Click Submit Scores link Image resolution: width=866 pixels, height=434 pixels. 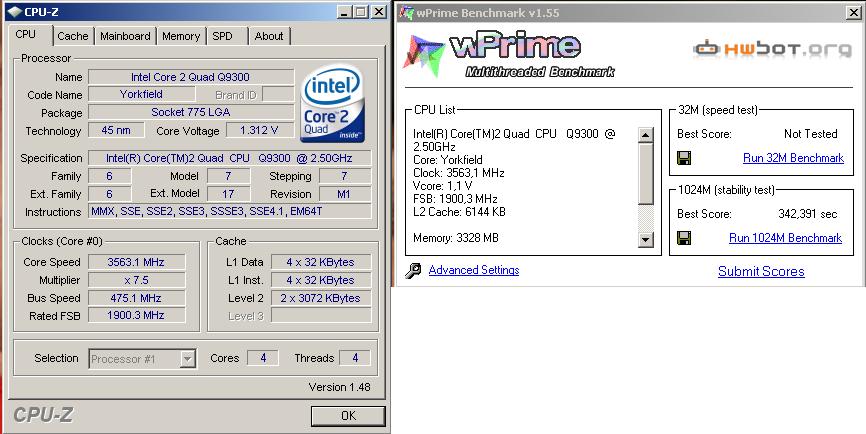coord(761,272)
